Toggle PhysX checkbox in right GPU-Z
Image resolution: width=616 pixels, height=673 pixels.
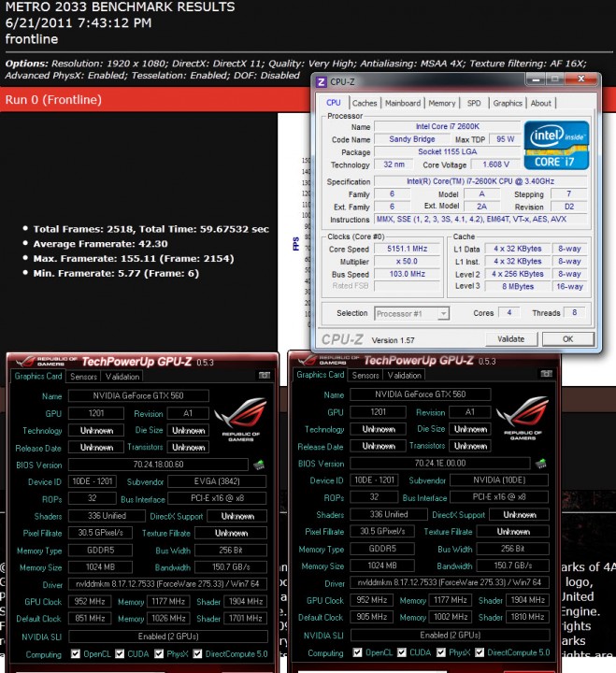pyautogui.click(x=441, y=652)
